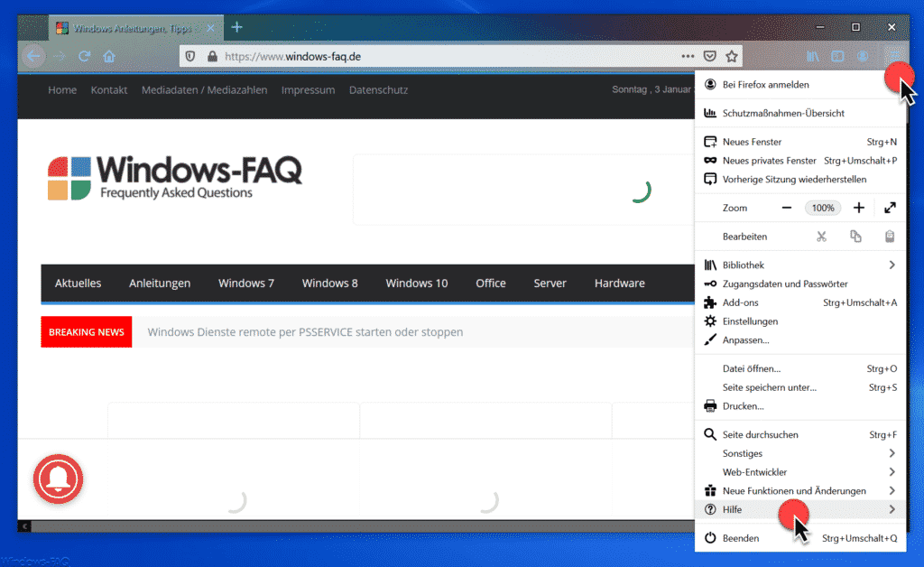Open the Firefox account toolbar icon

[x=863, y=57]
